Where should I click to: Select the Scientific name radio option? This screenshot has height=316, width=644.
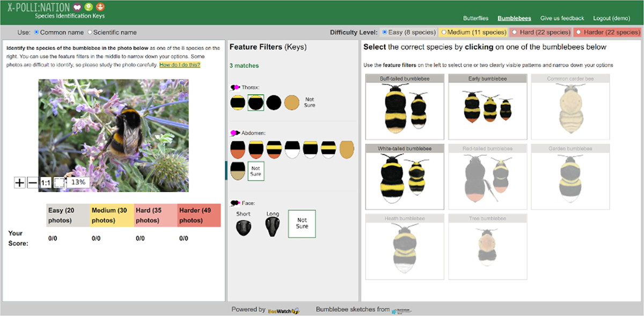pyautogui.click(x=90, y=32)
